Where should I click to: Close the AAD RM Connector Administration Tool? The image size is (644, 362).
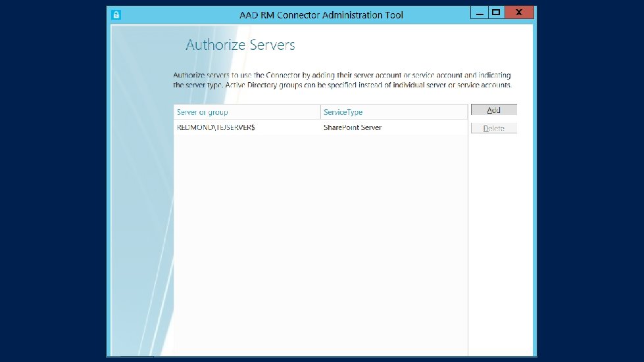coord(519,12)
